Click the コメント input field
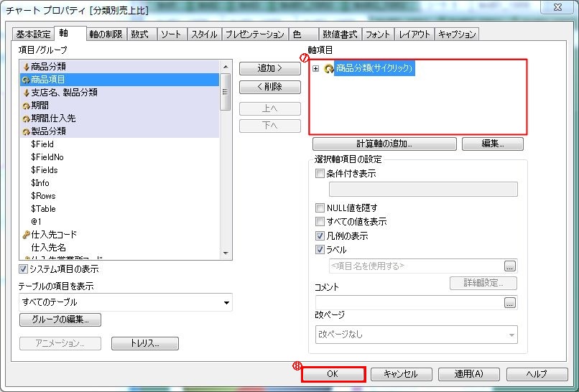 click(409, 303)
